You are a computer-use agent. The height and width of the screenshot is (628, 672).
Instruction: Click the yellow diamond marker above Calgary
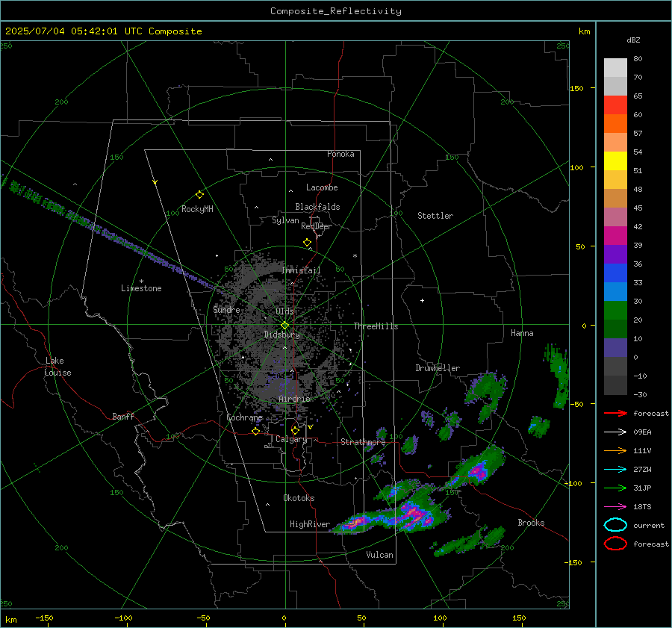coord(295,430)
